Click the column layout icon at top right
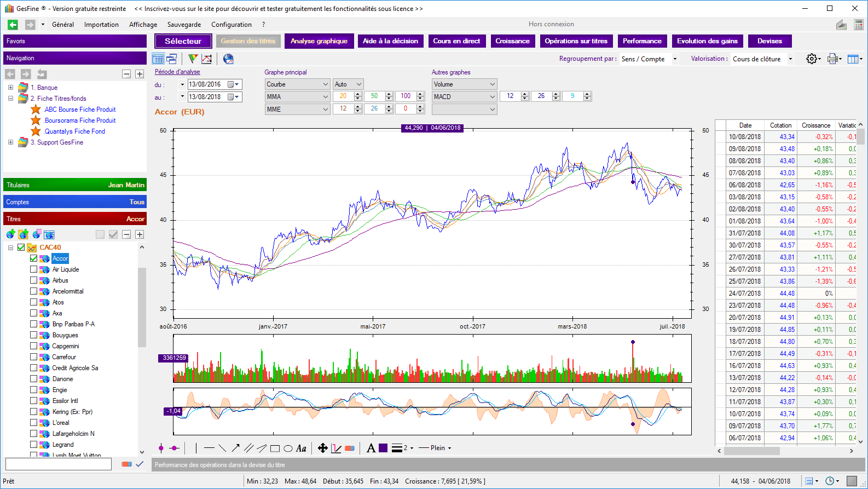 tap(853, 59)
